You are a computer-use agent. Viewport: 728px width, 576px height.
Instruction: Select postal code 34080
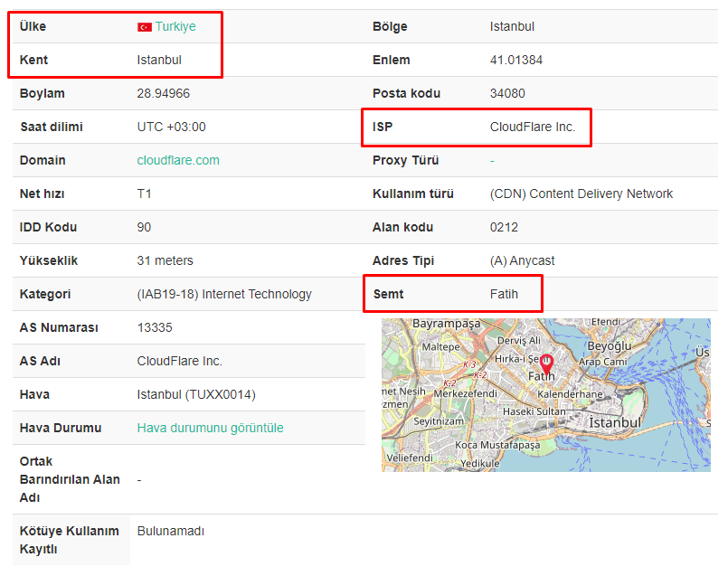tap(507, 93)
